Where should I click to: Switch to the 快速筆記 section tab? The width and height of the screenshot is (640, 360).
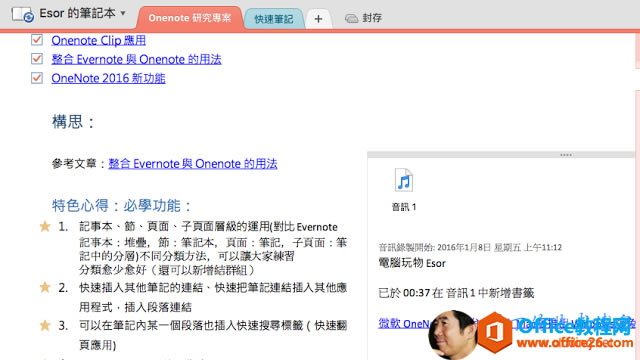click(x=273, y=19)
